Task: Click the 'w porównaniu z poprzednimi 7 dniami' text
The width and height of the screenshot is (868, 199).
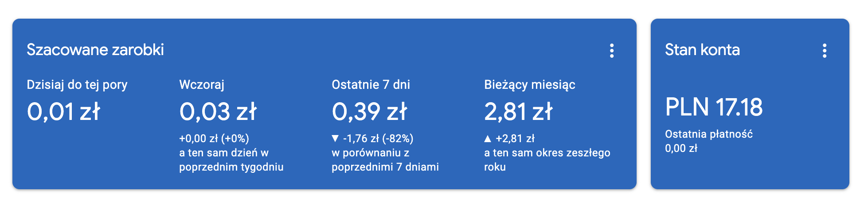Action: [385, 160]
